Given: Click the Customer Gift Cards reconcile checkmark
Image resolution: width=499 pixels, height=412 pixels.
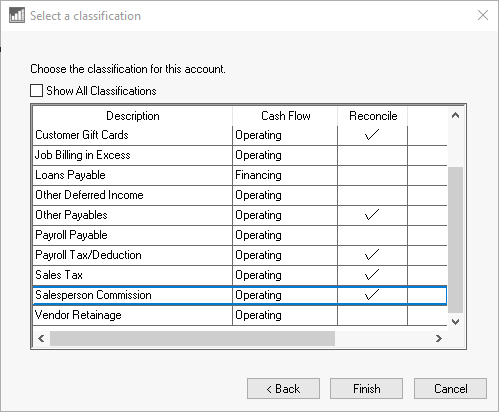Looking at the screenshot, I should point(372,135).
